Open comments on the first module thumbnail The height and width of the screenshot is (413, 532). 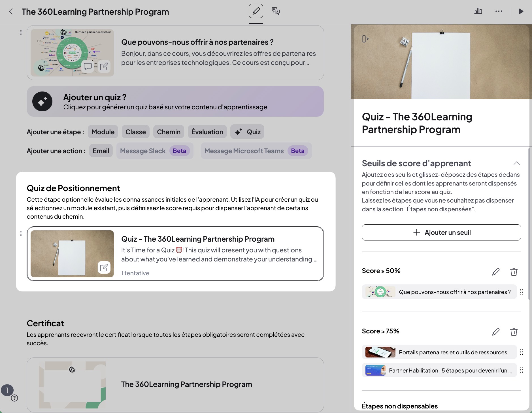[88, 67]
